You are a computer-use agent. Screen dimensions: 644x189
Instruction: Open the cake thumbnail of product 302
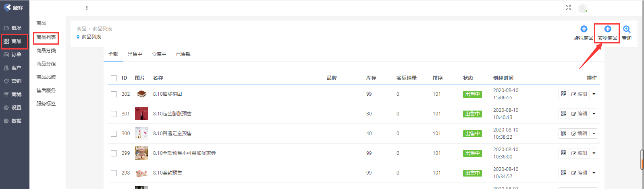pyautogui.click(x=141, y=94)
